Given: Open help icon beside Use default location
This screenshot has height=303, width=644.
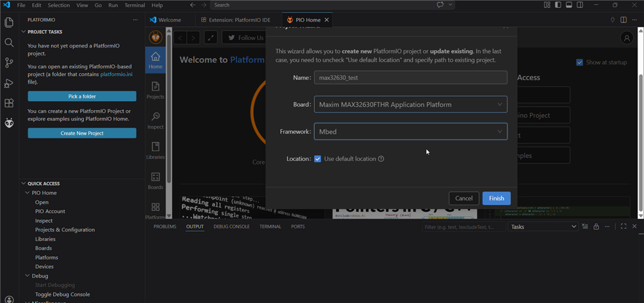Looking at the screenshot, I should (381, 159).
